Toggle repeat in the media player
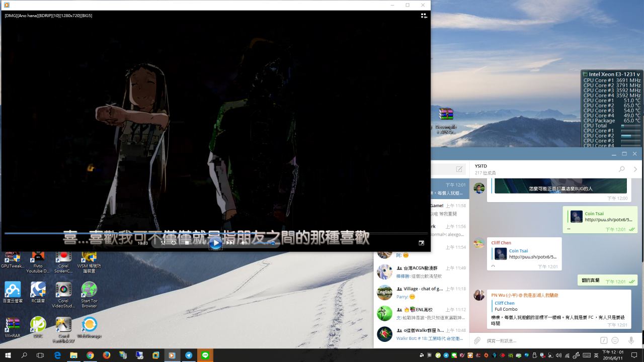 174,243
